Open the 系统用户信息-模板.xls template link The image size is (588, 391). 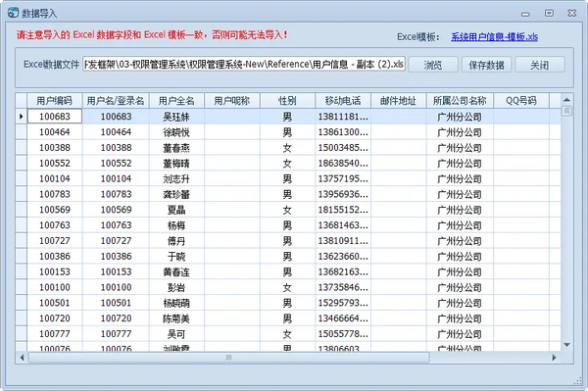click(494, 36)
